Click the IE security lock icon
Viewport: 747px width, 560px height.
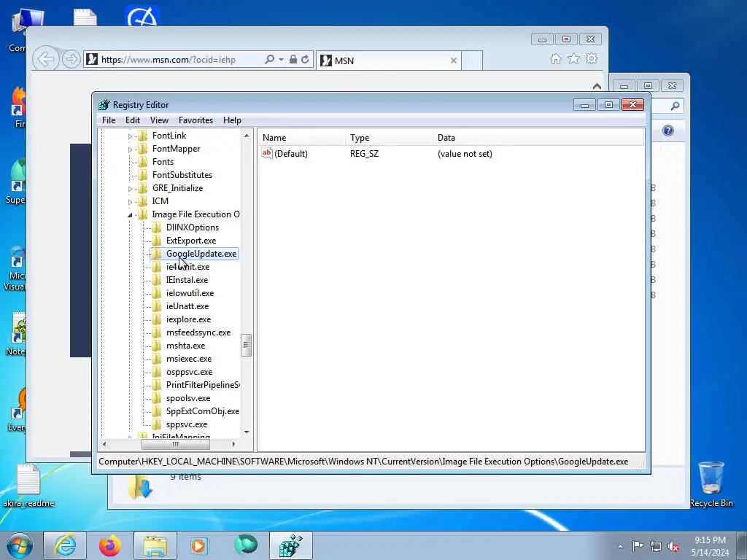293,60
